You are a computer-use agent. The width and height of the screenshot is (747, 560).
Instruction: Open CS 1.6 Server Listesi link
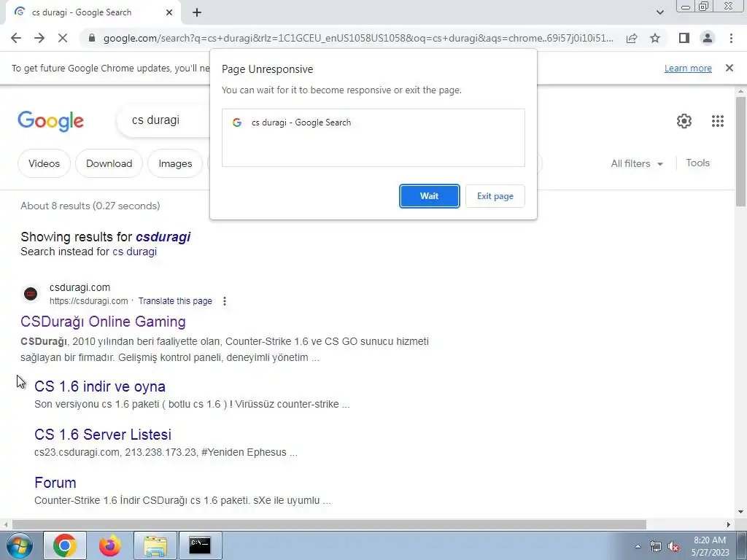tap(103, 435)
